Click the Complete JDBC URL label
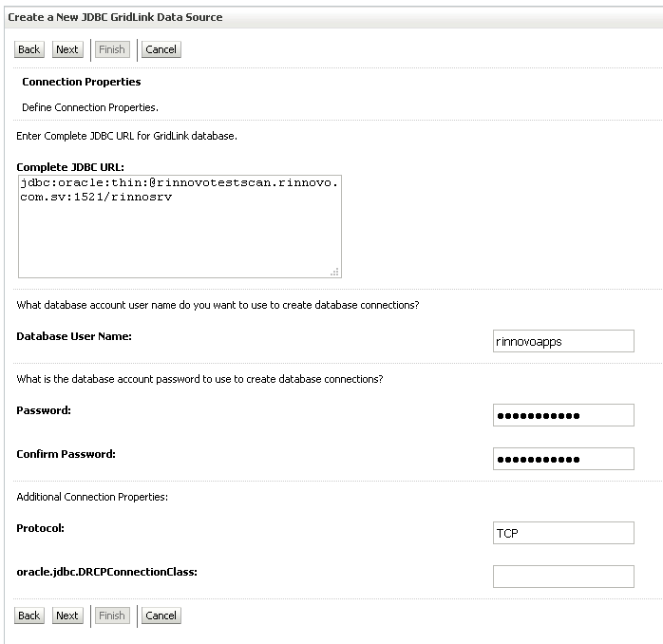 (70, 167)
